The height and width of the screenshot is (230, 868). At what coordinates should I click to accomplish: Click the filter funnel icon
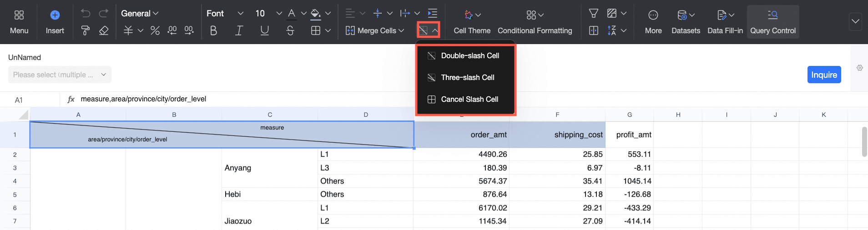pos(594,13)
